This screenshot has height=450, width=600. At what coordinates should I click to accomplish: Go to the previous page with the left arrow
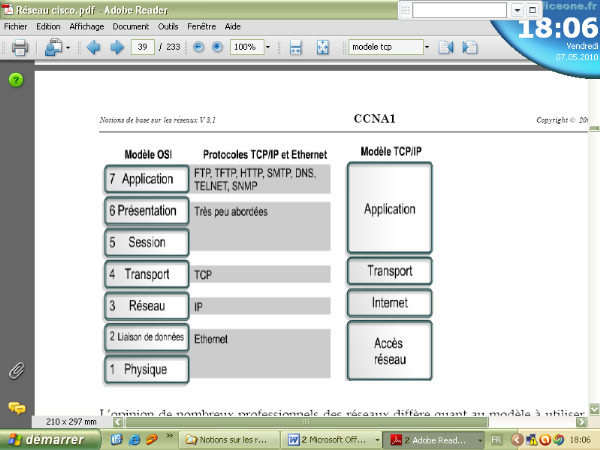[x=94, y=47]
